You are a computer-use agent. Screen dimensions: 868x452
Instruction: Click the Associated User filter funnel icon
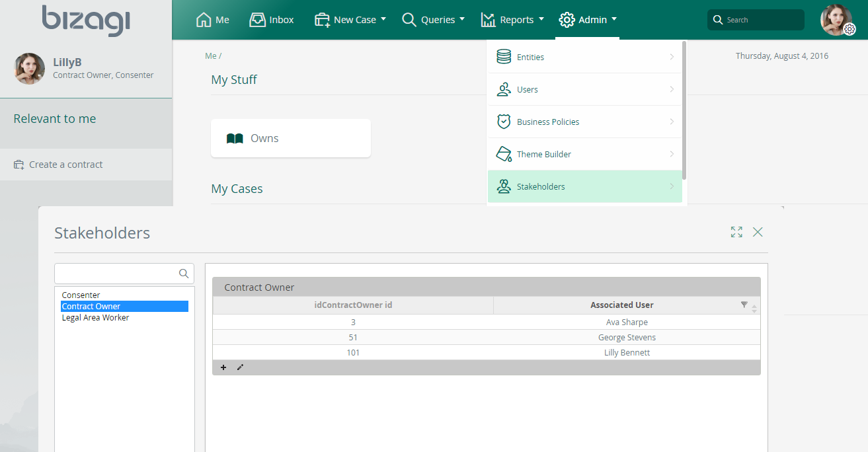click(744, 305)
